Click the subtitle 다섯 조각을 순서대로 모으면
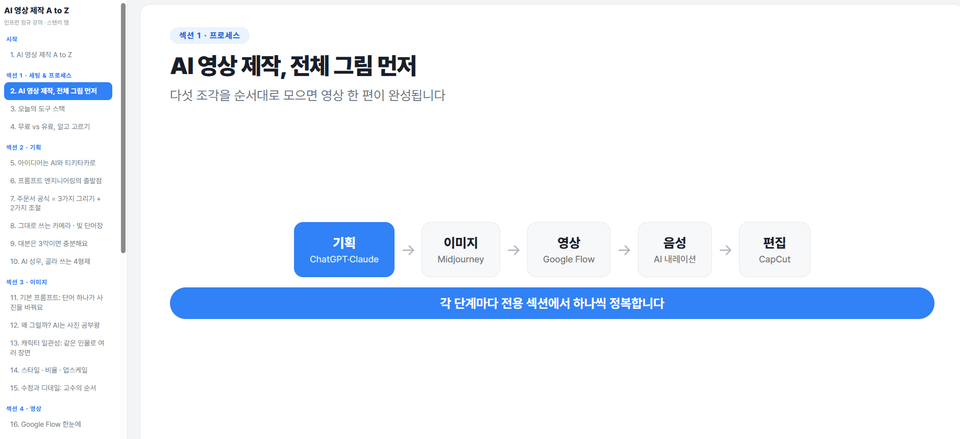This screenshot has height=439, width=960. click(308, 96)
